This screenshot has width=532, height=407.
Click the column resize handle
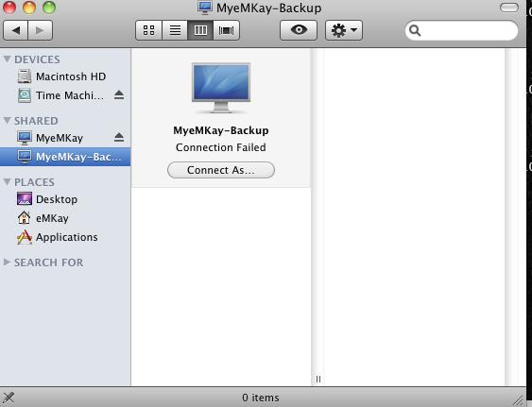317,380
